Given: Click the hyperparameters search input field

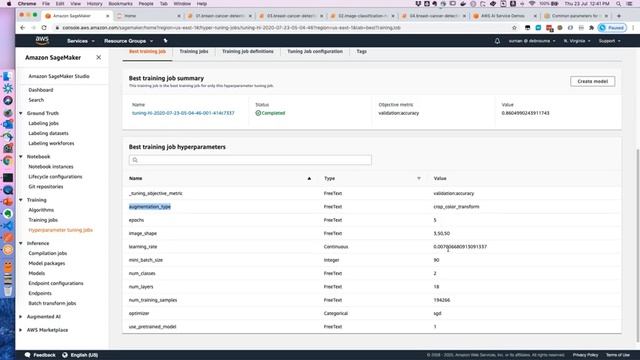Looking at the screenshot, I should (250, 160).
